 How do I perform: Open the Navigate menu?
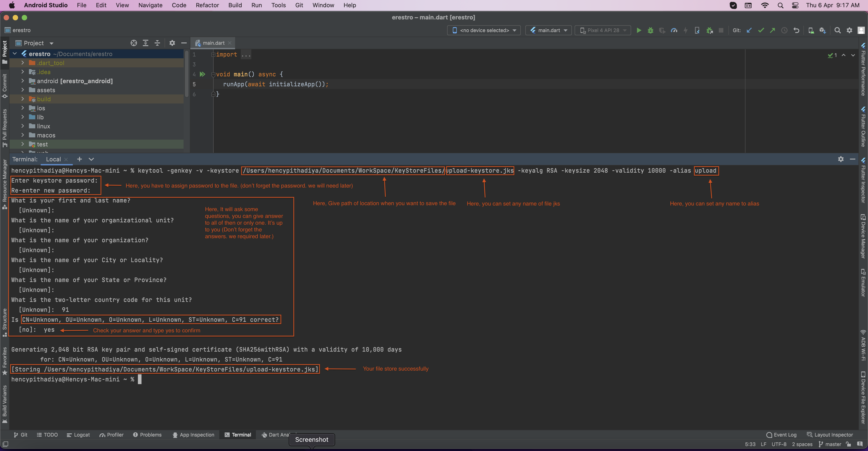point(150,5)
